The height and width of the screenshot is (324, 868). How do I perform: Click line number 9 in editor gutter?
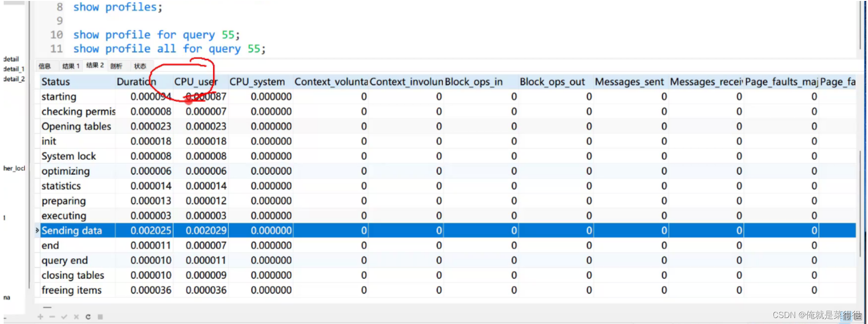[59, 21]
